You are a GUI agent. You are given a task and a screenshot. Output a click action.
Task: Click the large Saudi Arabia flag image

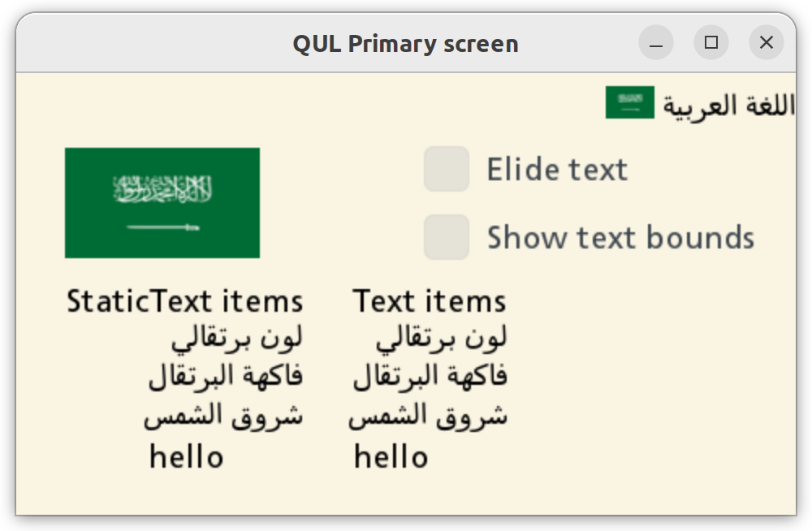[162, 203]
